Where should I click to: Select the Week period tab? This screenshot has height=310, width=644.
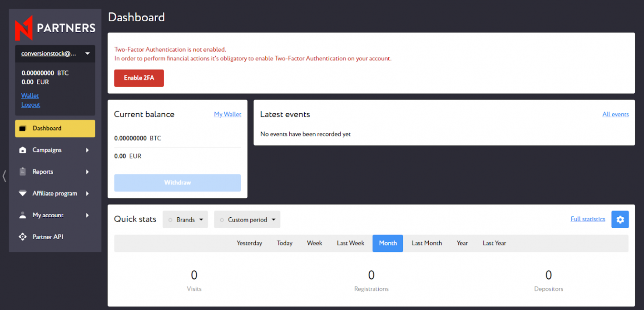pos(314,243)
